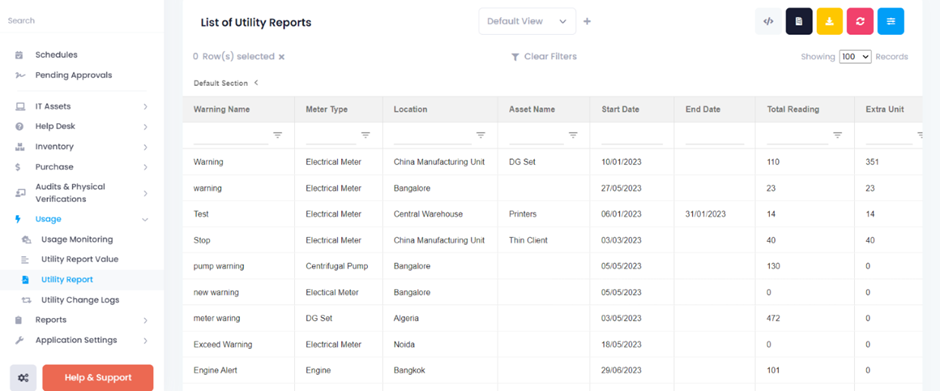Open Usage Monitoring page
This screenshot has height=391, width=940.
pyautogui.click(x=77, y=239)
